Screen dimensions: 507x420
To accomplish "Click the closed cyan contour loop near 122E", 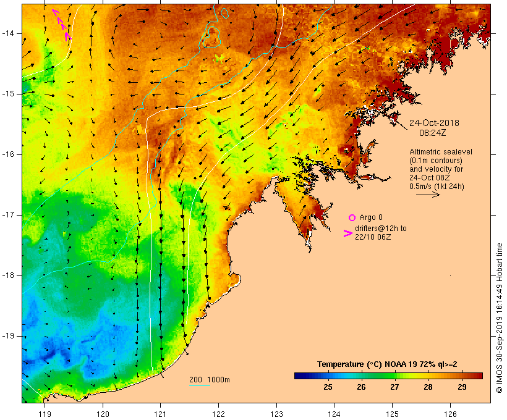I will [x=211, y=37].
